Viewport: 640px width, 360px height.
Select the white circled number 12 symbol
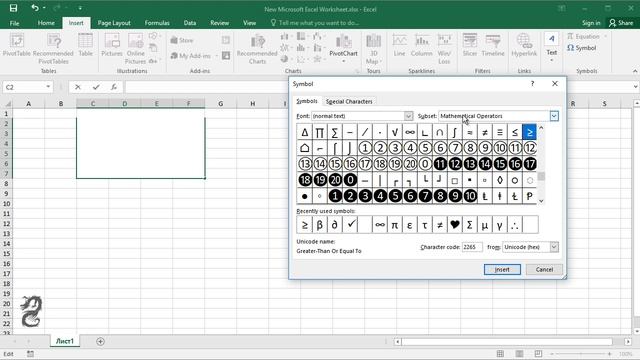pos(529,148)
